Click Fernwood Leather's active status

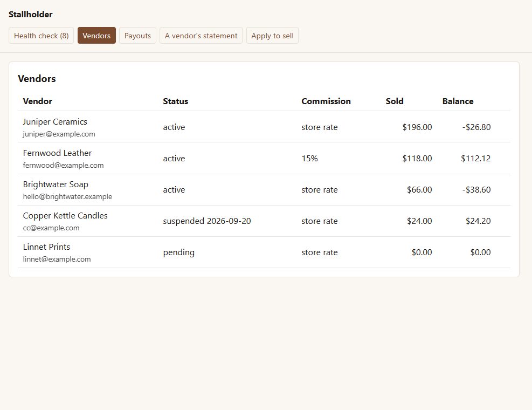[x=174, y=158]
